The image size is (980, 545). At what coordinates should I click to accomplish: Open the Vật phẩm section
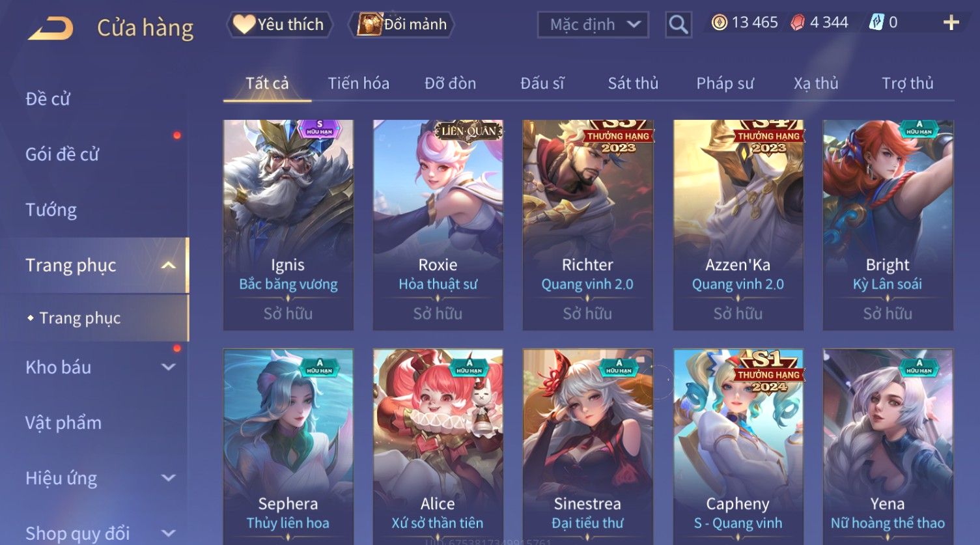click(63, 423)
